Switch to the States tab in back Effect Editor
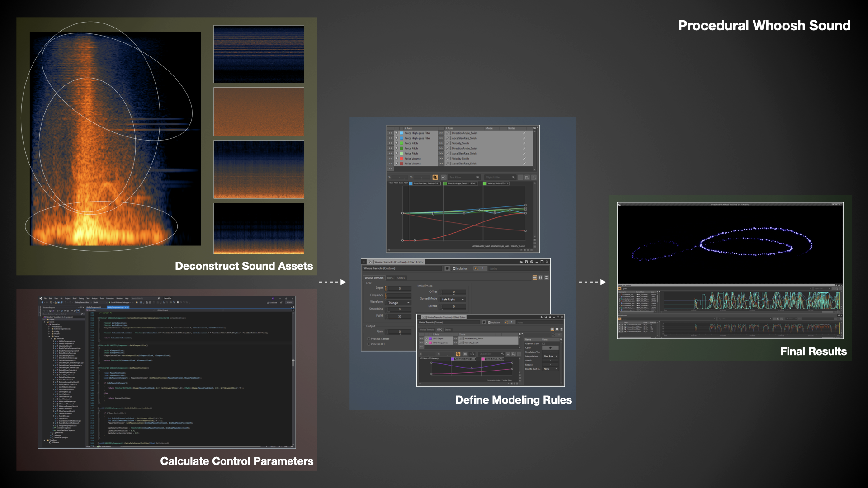Screen dimensions: 868x488 click(401, 278)
